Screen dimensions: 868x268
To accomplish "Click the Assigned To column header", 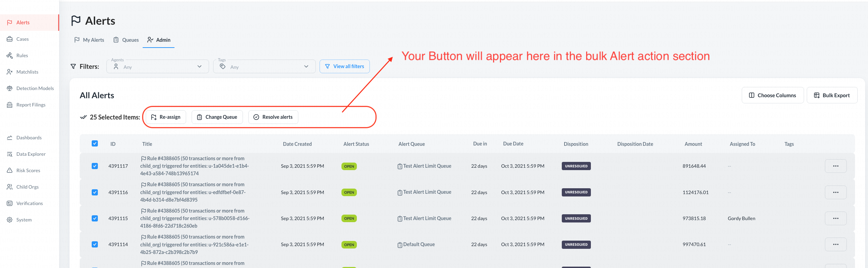I will pyautogui.click(x=742, y=144).
